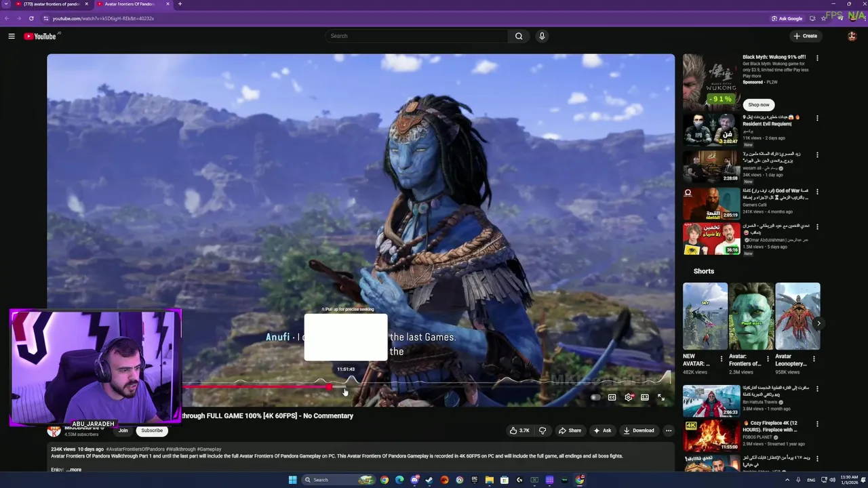Subscribe to the channel
Screen dimensions: 868x488
pos(152,430)
